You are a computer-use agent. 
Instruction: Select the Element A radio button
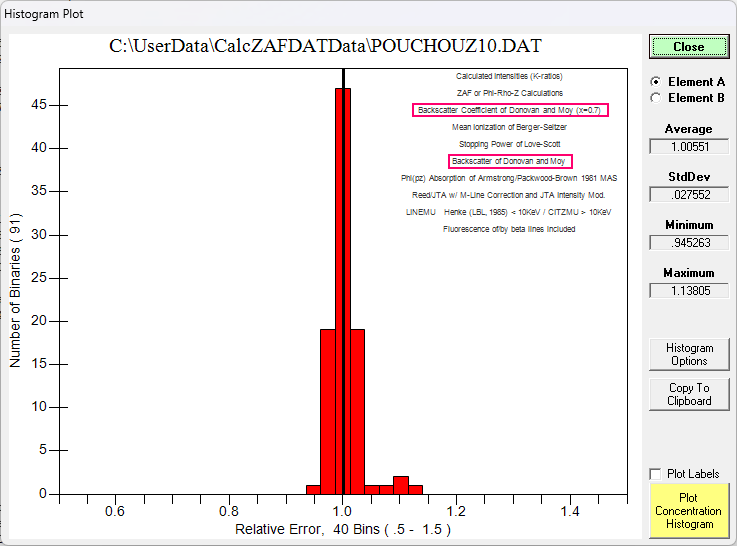point(656,82)
